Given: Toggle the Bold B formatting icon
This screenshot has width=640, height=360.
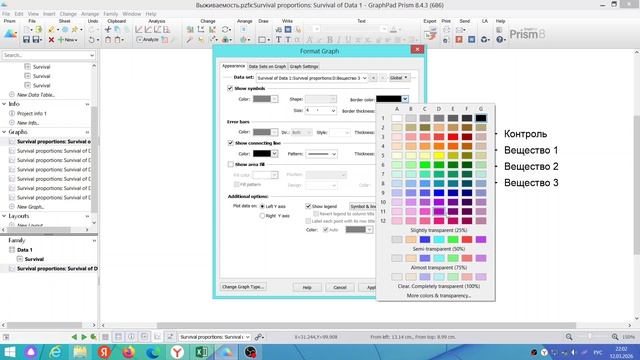Looking at the screenshot, I should pyautogui.click(x=329, y=40).
